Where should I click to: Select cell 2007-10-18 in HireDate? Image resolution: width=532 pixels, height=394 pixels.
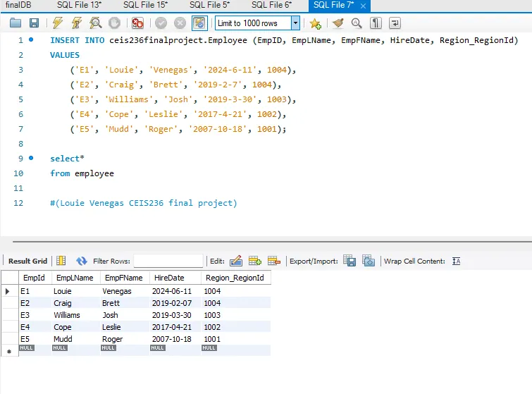pyautogui.click(x=175, y=339)
